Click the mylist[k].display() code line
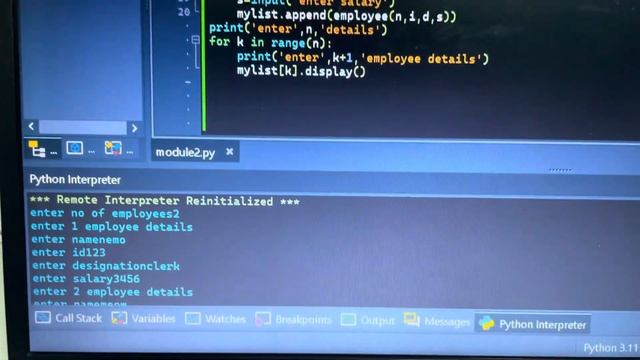 [301, 71]
